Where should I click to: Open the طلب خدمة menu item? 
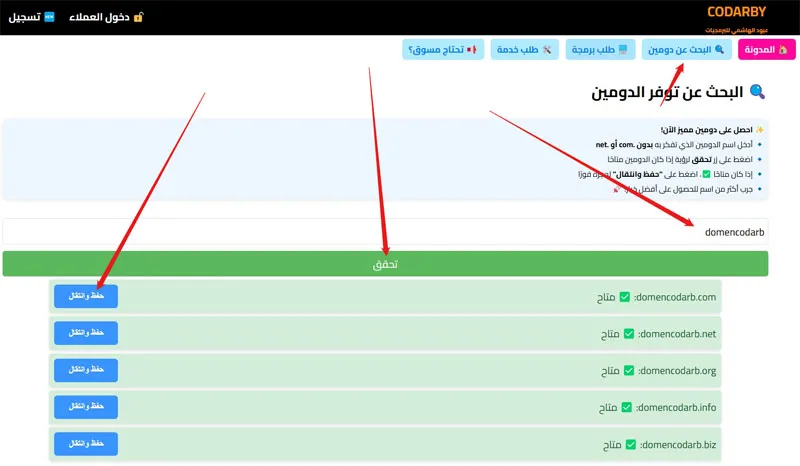pyautogui.click(x=524, y=50)
